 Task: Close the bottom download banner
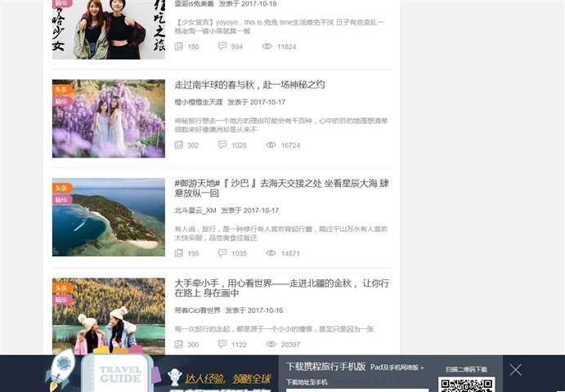[515, 370]
